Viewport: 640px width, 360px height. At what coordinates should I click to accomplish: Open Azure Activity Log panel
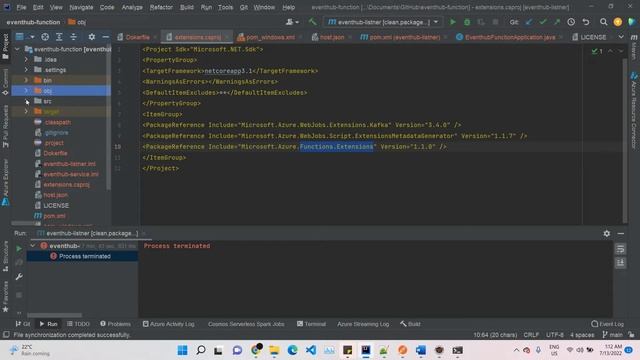(x=169, y=324)
